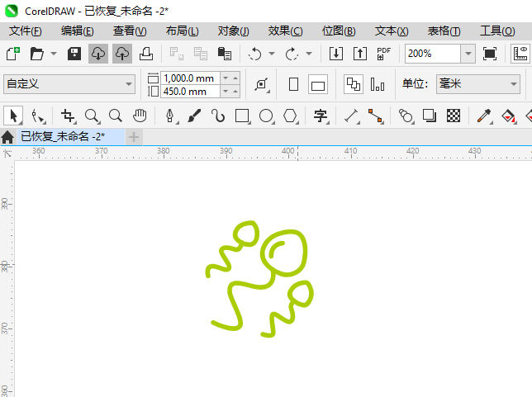This screenshot has height=397, width=532.
Task: Select the Pan hand tool
Action: (140, 116)
